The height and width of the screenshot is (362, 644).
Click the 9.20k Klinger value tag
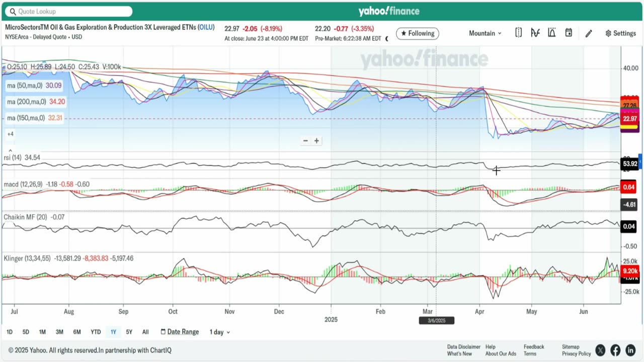pyautogui.click(x=630, y=271)
